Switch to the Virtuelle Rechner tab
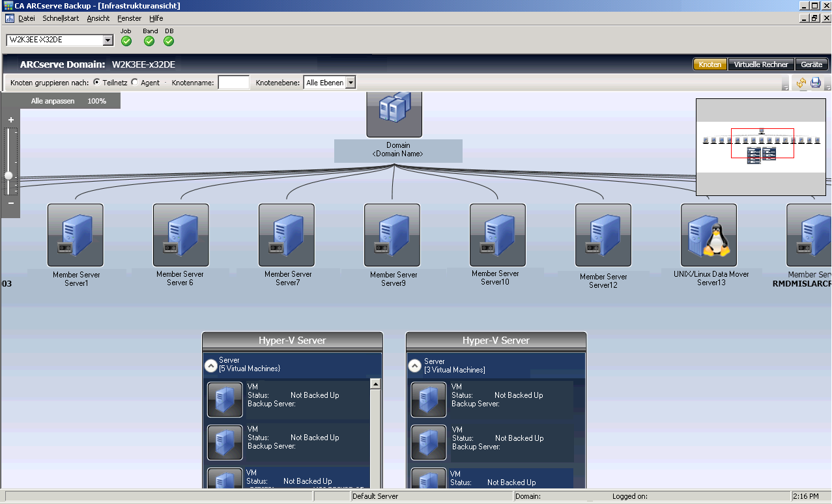The width and height of the screenshot is (832, 504). (761, 64)
